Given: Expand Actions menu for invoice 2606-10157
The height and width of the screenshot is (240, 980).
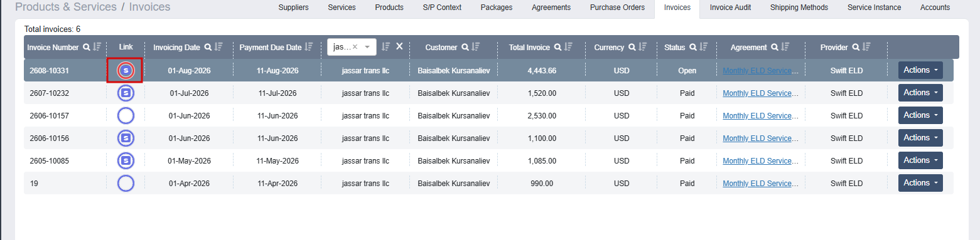Looking at the screenshot, I should [920, 115].
